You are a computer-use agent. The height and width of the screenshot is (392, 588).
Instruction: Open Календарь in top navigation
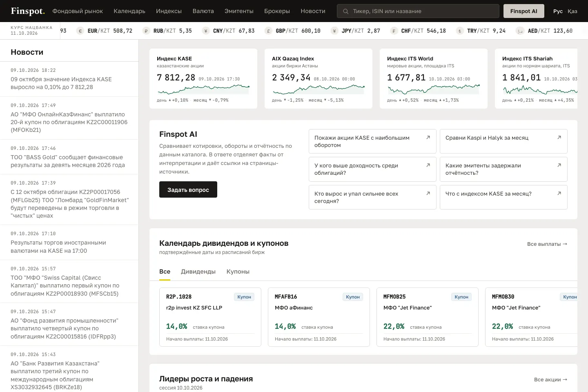[x=129, y=11]
